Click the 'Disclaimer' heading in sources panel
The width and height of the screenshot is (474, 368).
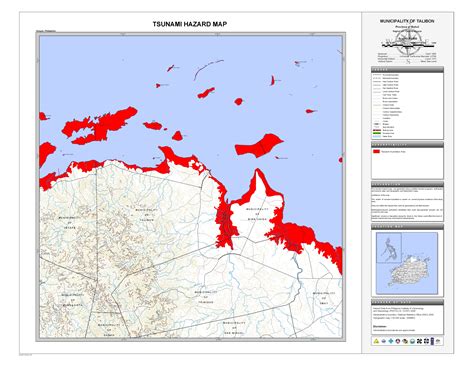coord(380,327)
